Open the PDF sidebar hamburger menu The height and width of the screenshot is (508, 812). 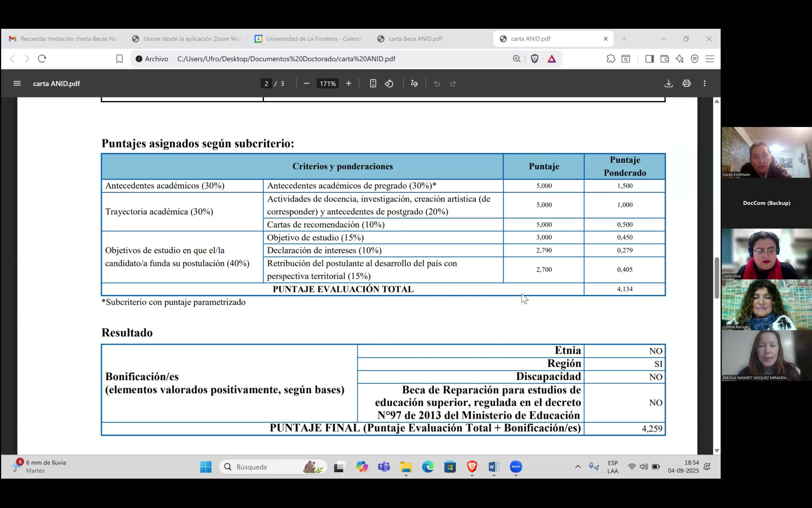click(x=17, y=83)
